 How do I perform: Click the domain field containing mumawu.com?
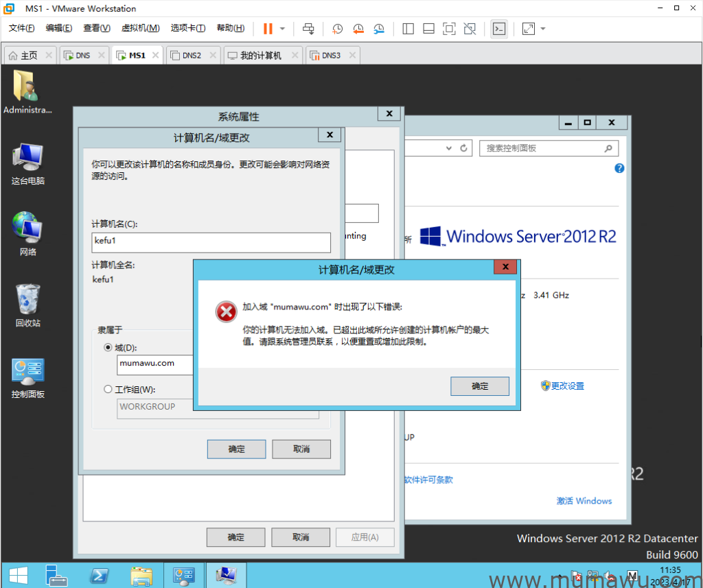(x=155, y=364)
